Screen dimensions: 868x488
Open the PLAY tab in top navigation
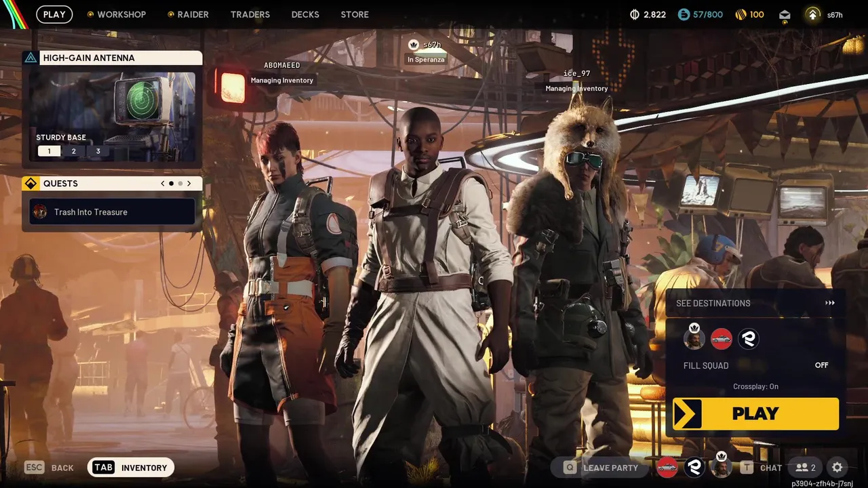[54, 14]
